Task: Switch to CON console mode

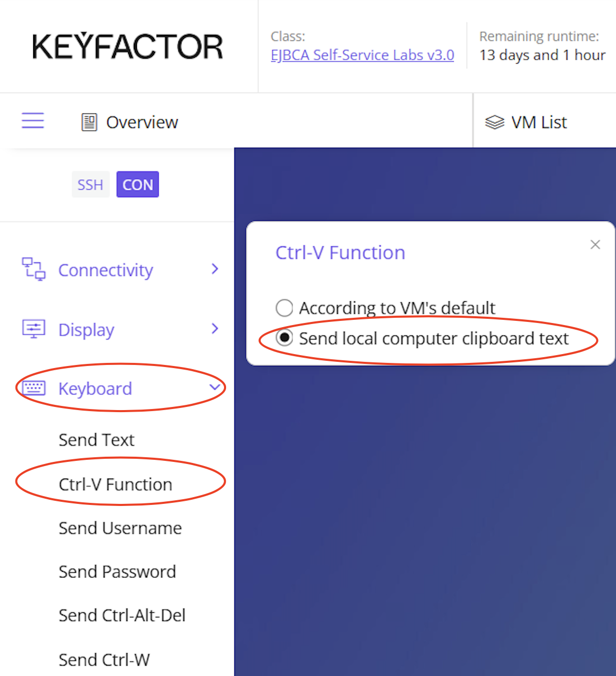Action: click(x=137, y=185)
